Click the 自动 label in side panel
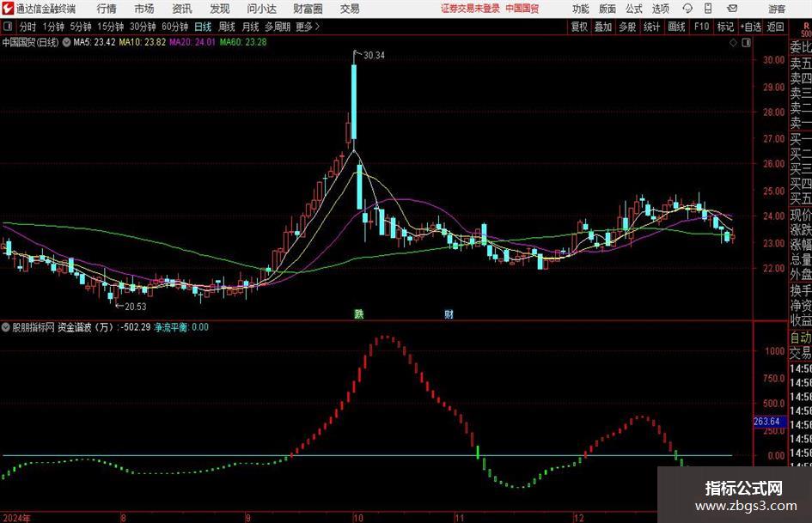Viewport: 812px width, 523px height. 801,338
